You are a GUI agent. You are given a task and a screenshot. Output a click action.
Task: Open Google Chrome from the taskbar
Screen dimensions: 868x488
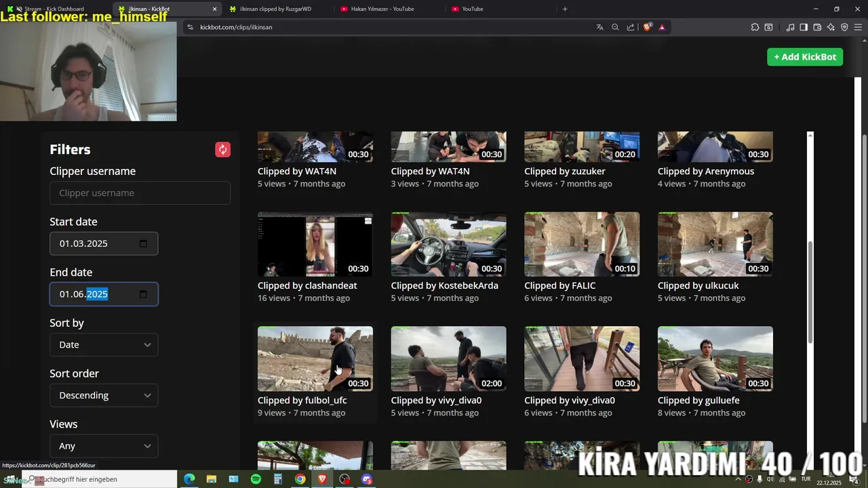(x=300, y=479)
